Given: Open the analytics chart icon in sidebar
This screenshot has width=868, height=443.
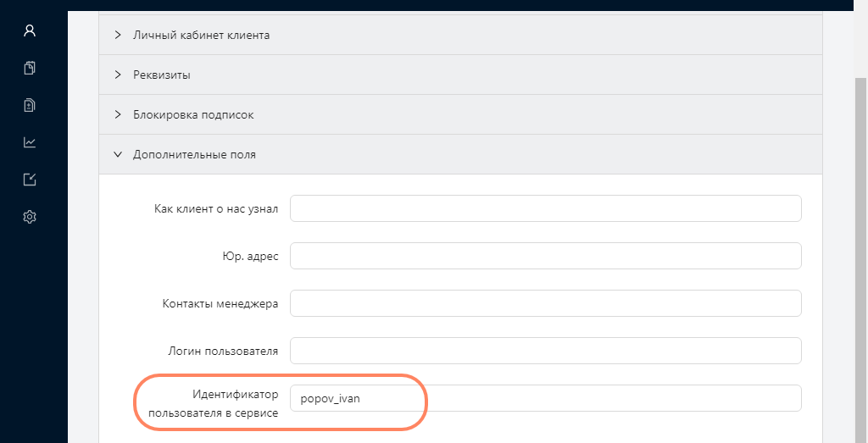Looking at the screenshot, I should [30, 142].
